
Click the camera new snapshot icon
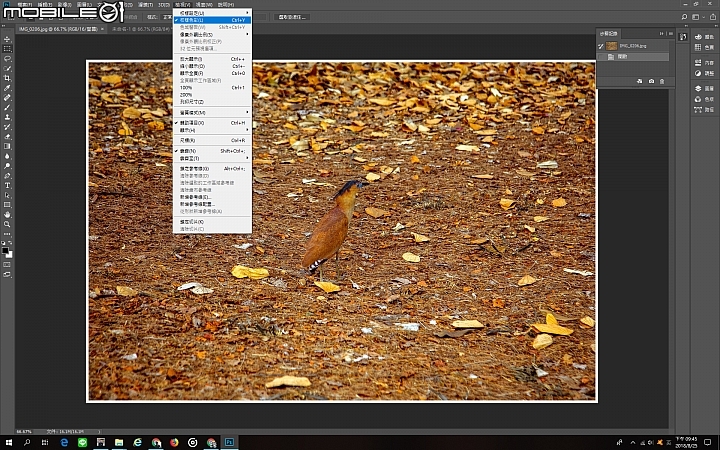click(651, 81)
